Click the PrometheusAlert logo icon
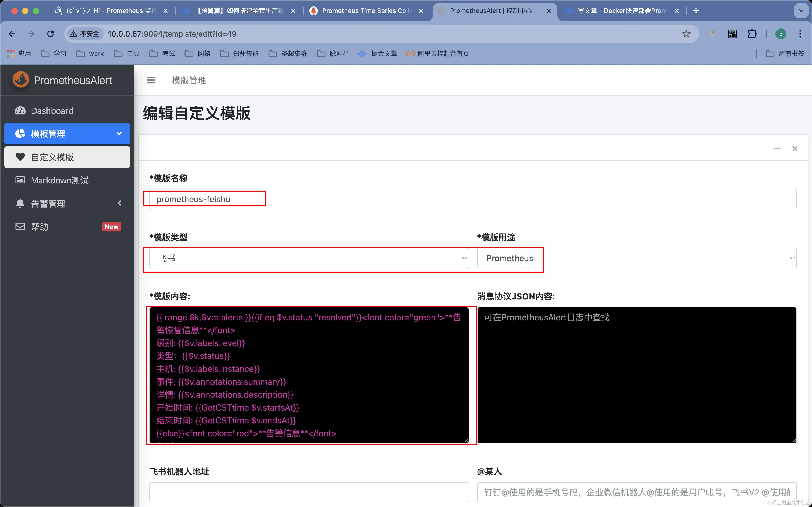812x507 pixels. point(20,80)
